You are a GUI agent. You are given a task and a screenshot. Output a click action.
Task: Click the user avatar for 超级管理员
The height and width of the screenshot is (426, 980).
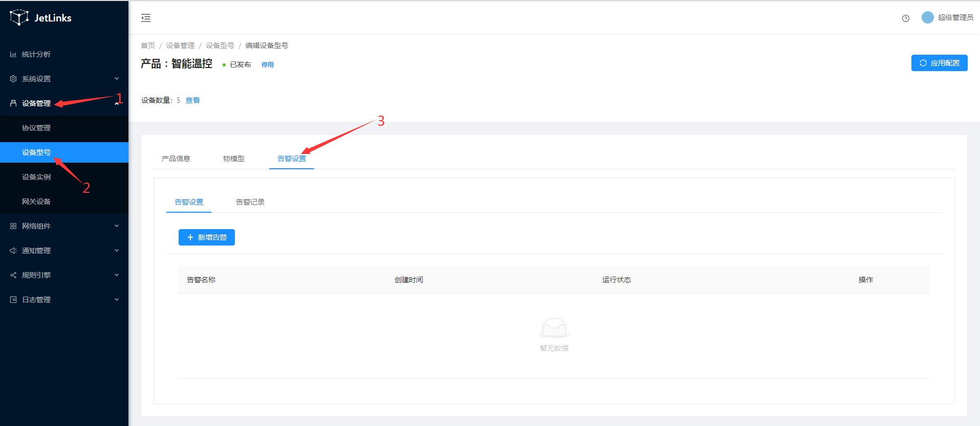tap(927, 17)
